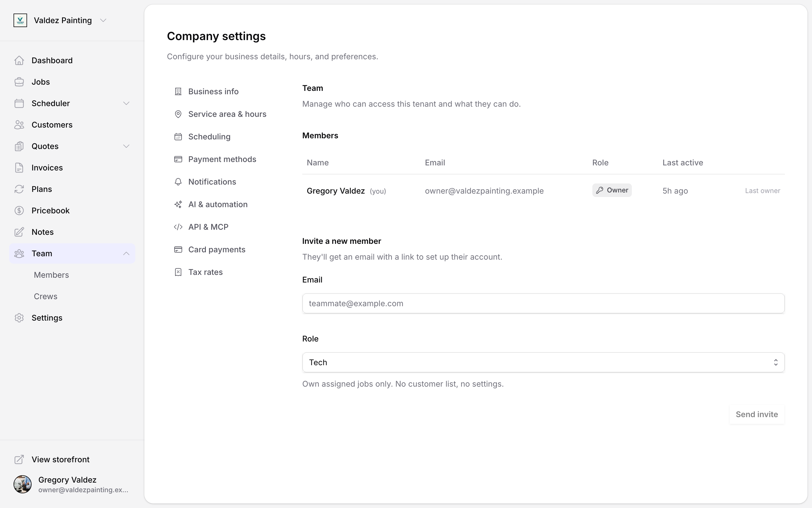Click the teammate email input field
This screenshot has width=812, height=508.
pos(543,303)
